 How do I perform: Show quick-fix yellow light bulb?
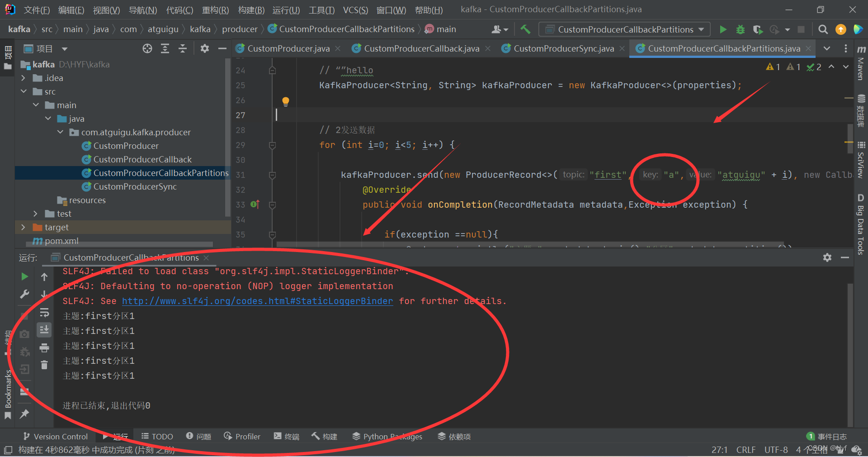tap(286, 101)
